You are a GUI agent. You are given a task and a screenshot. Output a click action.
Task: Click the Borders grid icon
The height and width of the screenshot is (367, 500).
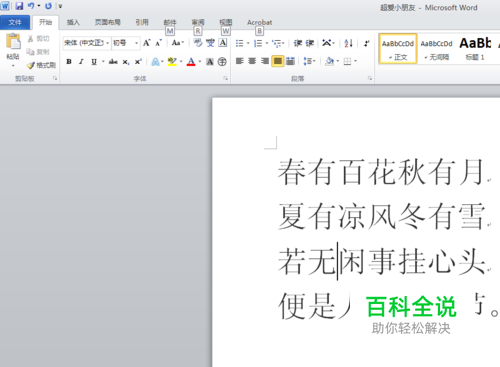click(347, 61)
